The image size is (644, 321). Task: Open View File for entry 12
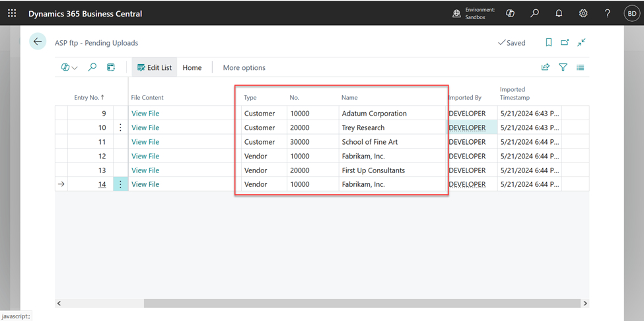[145, 156]
